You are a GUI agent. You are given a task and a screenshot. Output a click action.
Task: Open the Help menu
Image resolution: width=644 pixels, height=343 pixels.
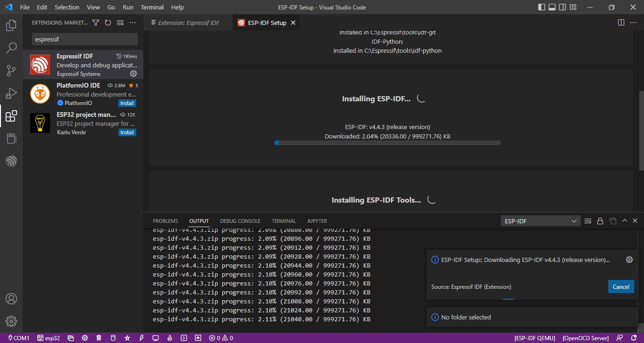point(178,8)
